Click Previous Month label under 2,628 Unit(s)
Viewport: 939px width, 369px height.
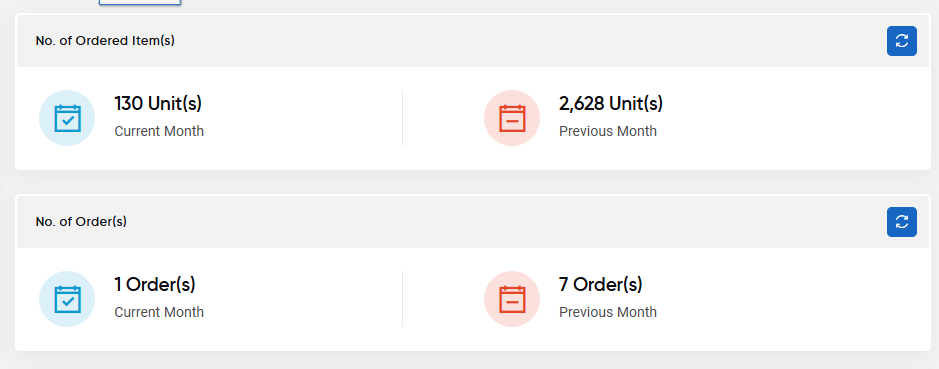608,131
